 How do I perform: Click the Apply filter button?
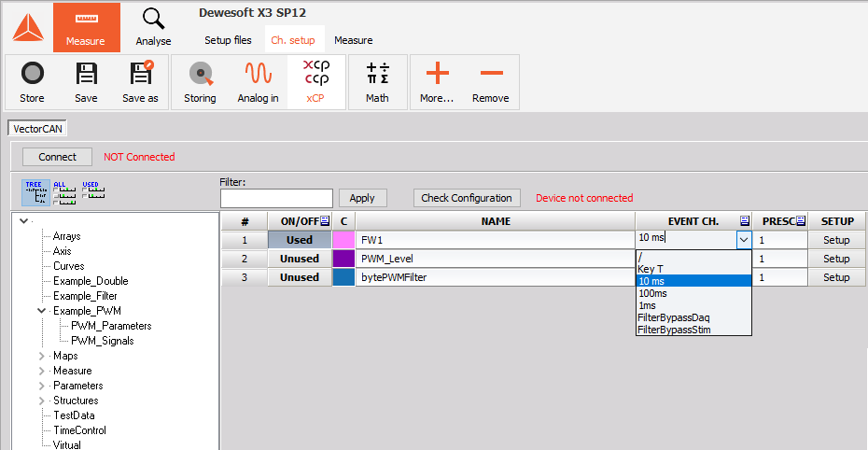[x=362, y=198]
